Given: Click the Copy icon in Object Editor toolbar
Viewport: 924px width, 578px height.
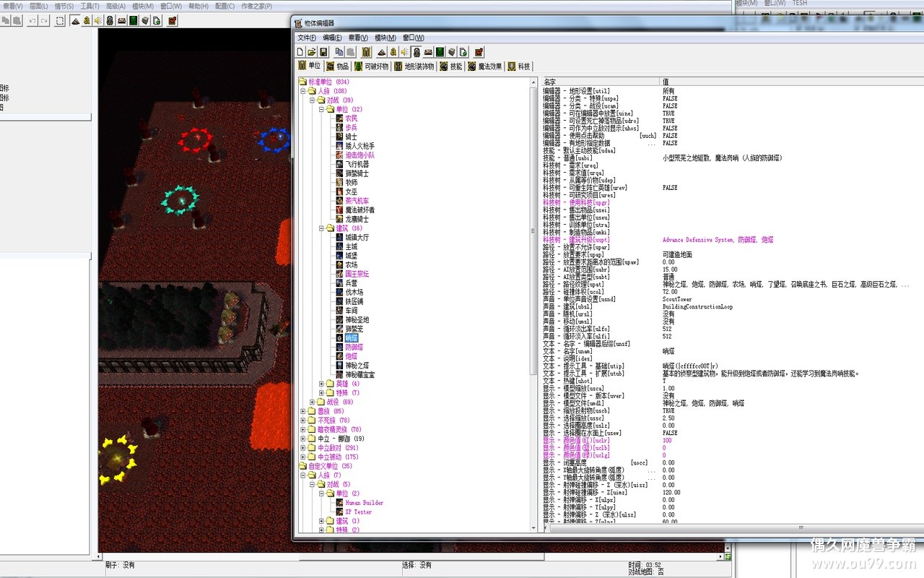Looking at the screenshot, I should point(339,52).
